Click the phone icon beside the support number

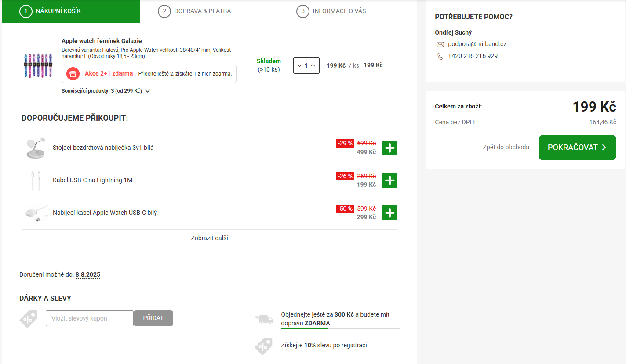click(x=440, y=56)
